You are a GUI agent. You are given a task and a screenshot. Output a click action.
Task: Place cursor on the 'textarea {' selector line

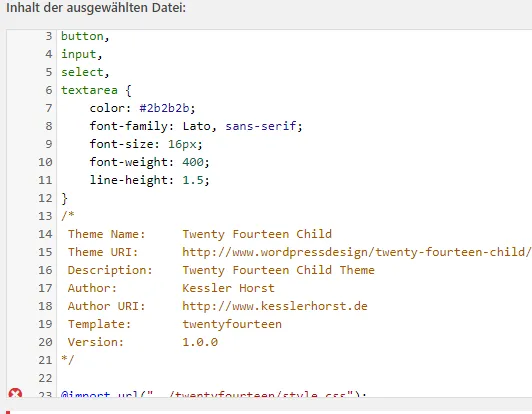96,90
